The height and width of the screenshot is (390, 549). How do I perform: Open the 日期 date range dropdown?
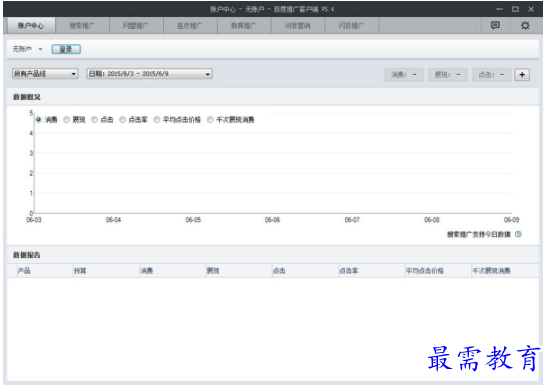coord(150,74)
